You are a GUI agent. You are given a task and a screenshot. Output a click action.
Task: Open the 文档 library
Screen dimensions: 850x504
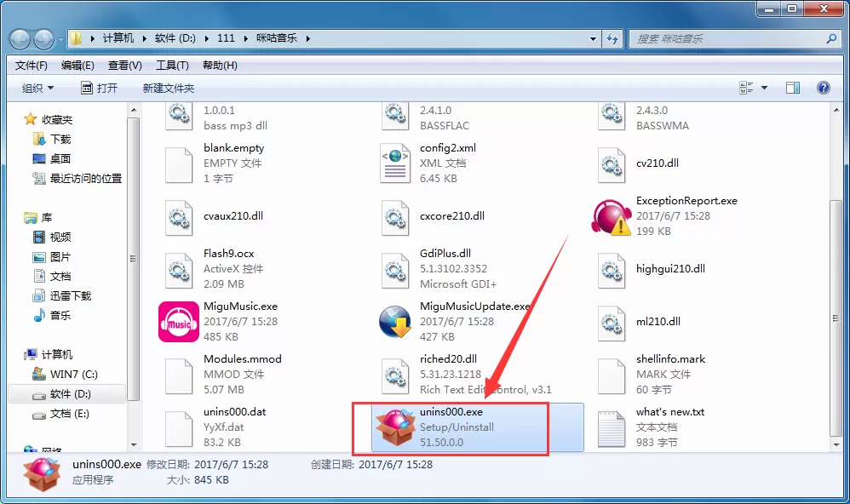(x=60, y=277)
